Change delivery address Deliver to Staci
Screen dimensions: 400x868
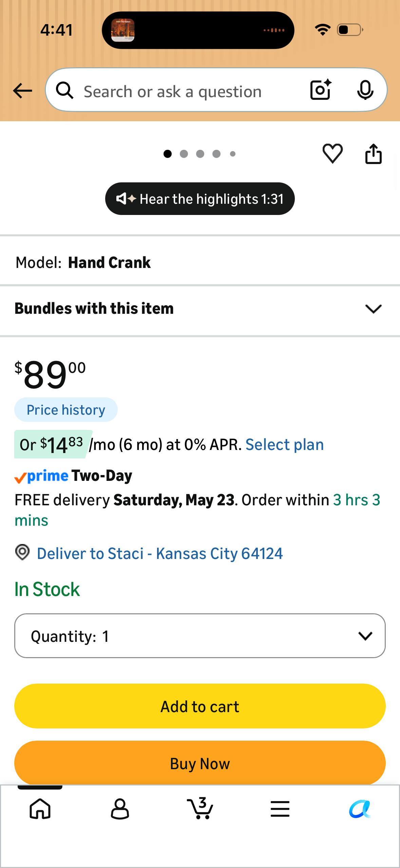[x=159, y=554]
